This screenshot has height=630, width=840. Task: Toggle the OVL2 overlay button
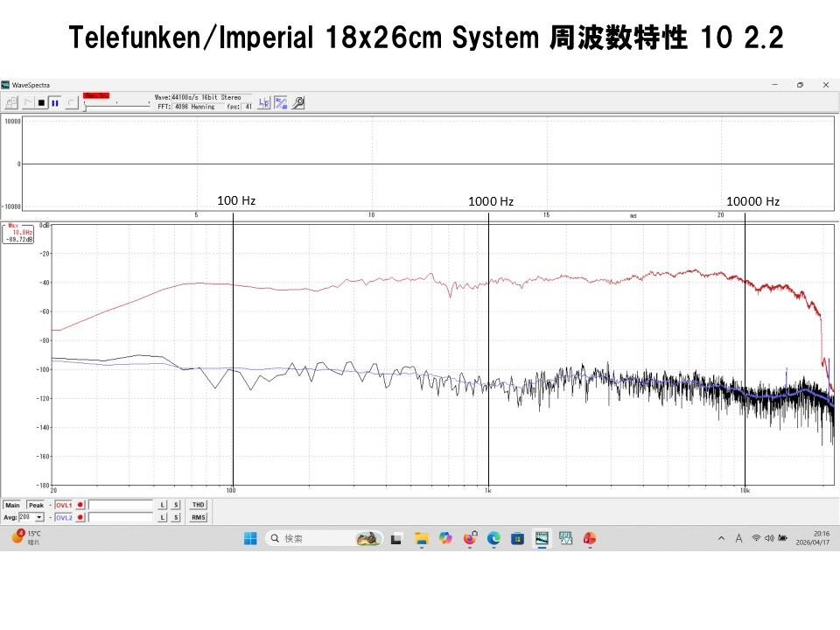(64, 517)
